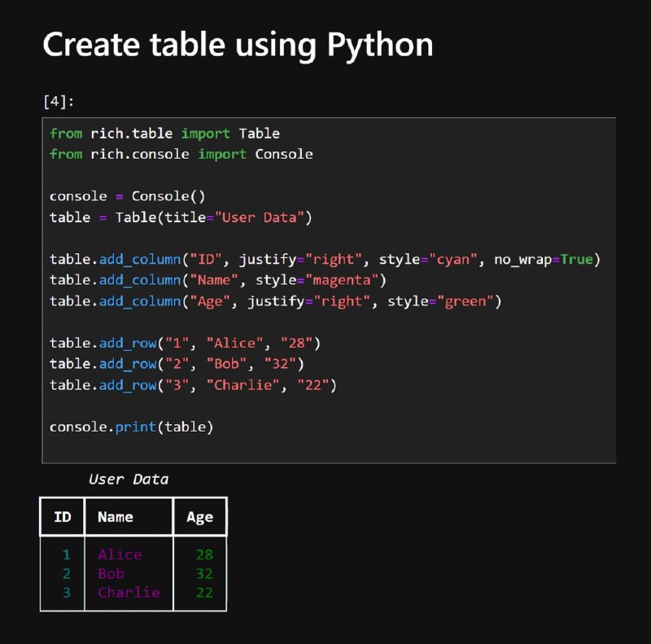Click the age value 32

204,574
